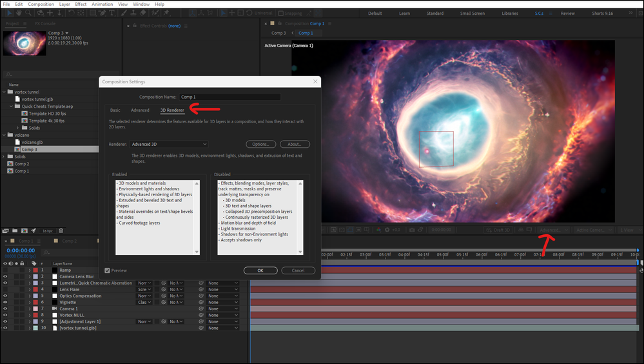Click the About... button for renderer
Viewport: 644px width, 364px height.
point(295,144)
